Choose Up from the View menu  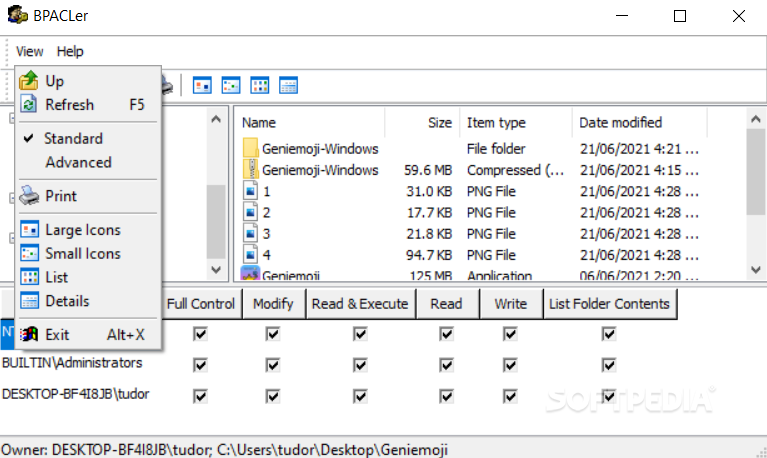point(88,81)
